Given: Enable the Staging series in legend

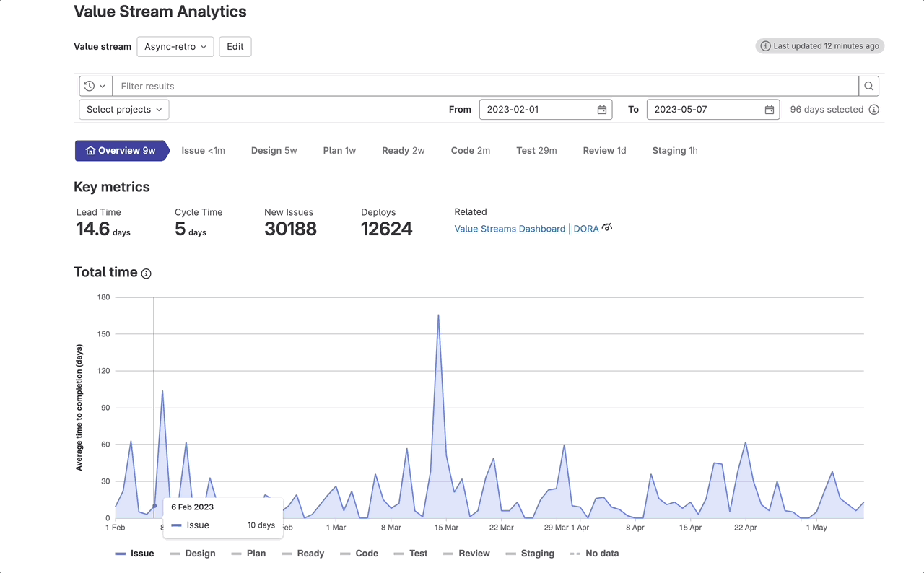Looking at the screenshot, I should click(x=530, y=554).
